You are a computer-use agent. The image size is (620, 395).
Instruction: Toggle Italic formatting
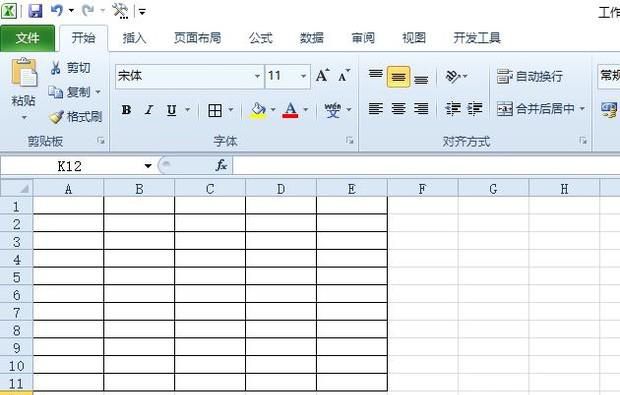pos(149,110)
